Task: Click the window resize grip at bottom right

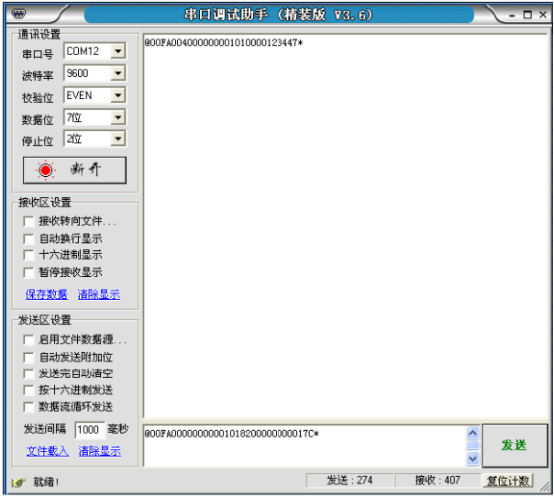Action: (545, 487)
